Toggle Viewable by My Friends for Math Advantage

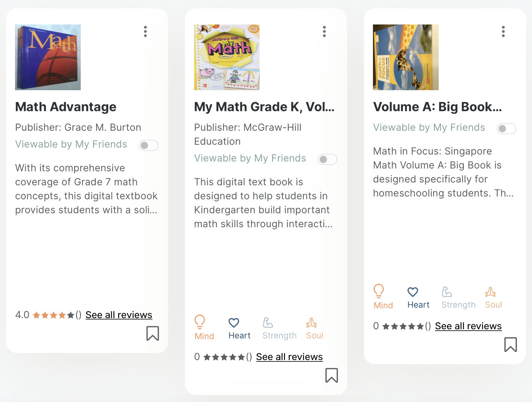point(149,145)
